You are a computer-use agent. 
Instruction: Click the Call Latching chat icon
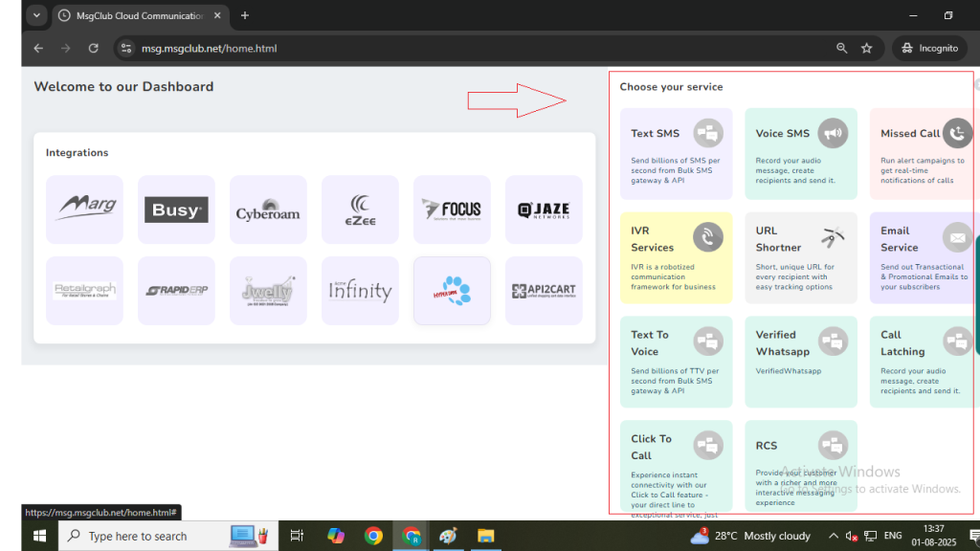point(957,342)
